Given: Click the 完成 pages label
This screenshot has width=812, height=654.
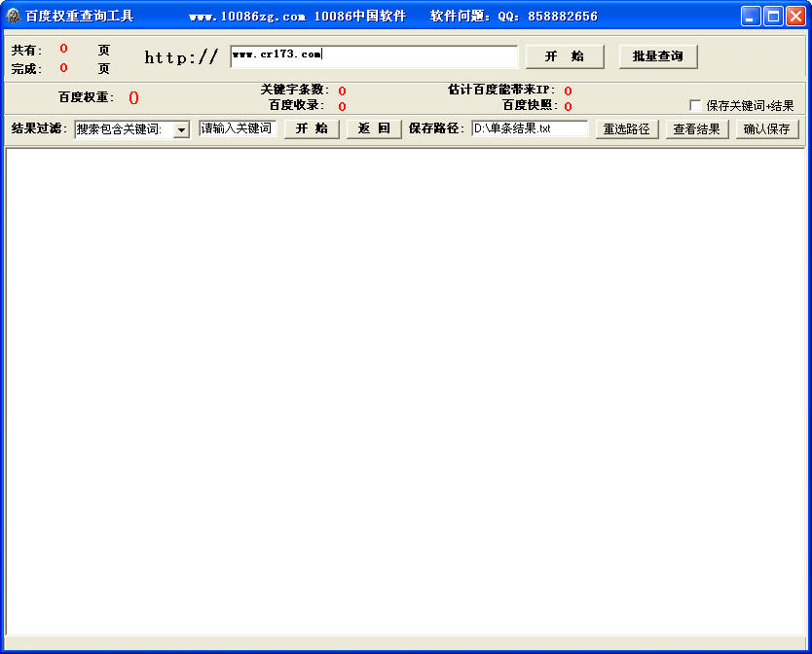Looking at the screenshot, I should pos(26,69).
